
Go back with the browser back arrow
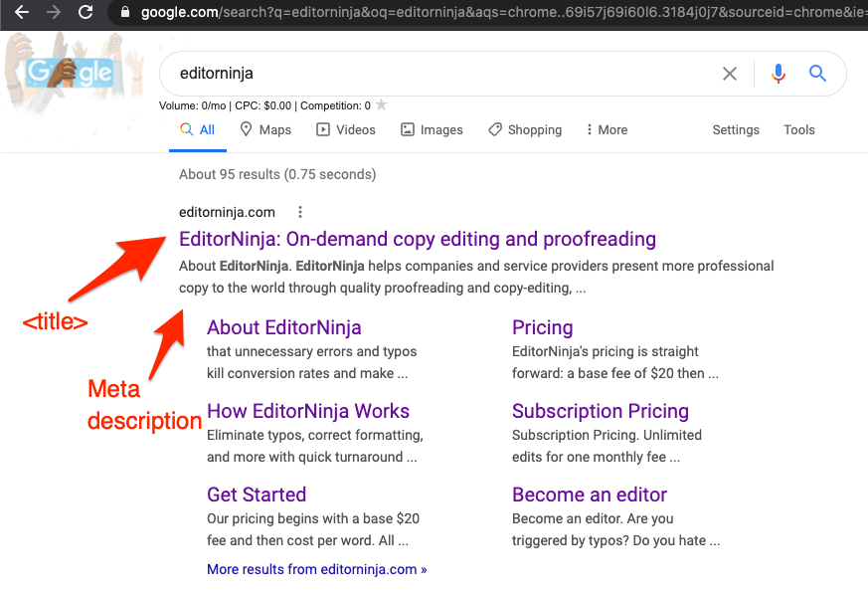coord(22,12)
